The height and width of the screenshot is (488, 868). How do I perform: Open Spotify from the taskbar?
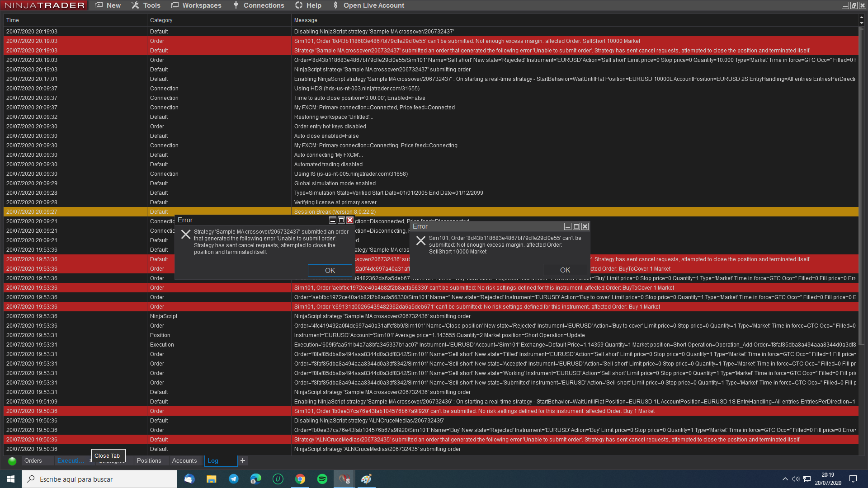pos(322,479)
